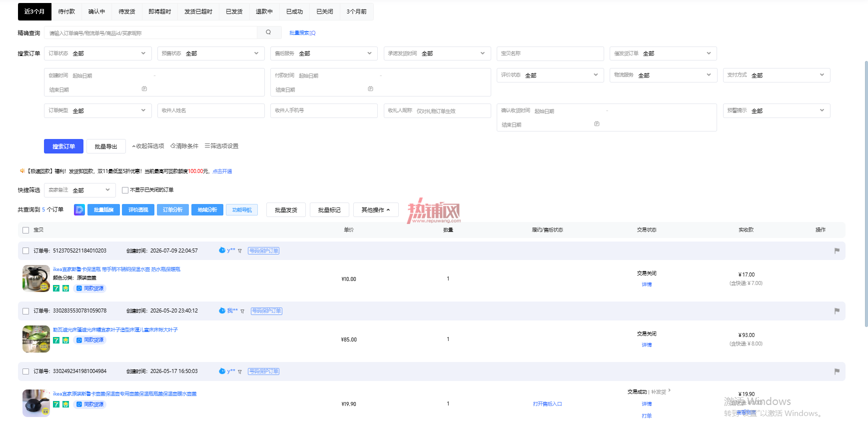The image size is (868, 422).
Task: Switch to the 退款中 tab
Action: [264, 11]
